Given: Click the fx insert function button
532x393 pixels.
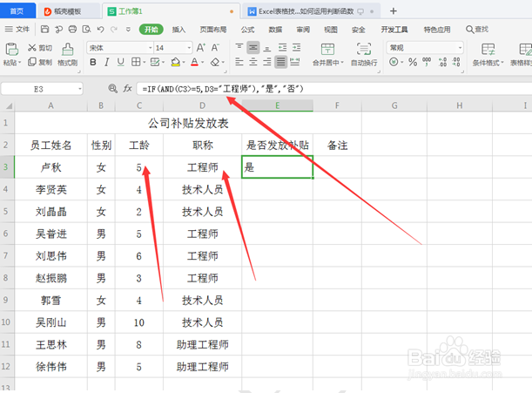Looking at the screenshot, I should click(127, 89).
